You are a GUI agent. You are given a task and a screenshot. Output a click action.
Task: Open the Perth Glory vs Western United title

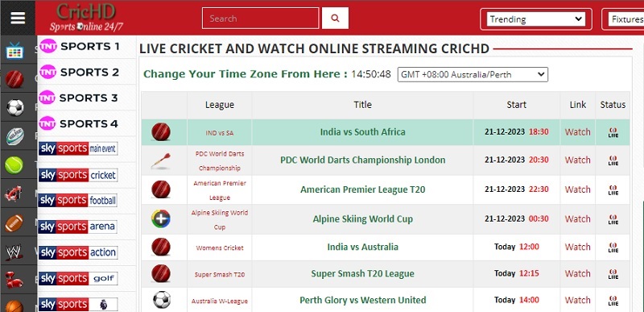click(x=363, y=300)
